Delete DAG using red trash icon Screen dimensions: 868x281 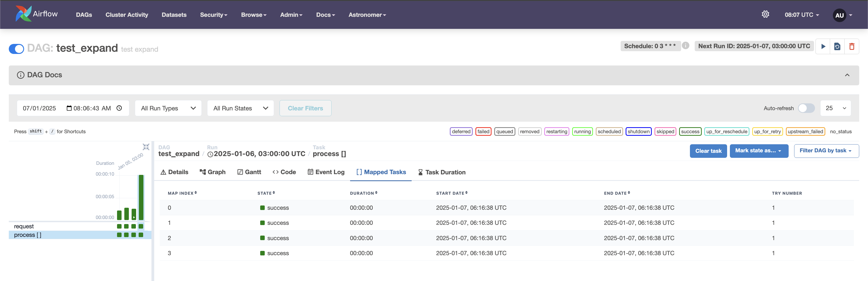click(851, 46)
